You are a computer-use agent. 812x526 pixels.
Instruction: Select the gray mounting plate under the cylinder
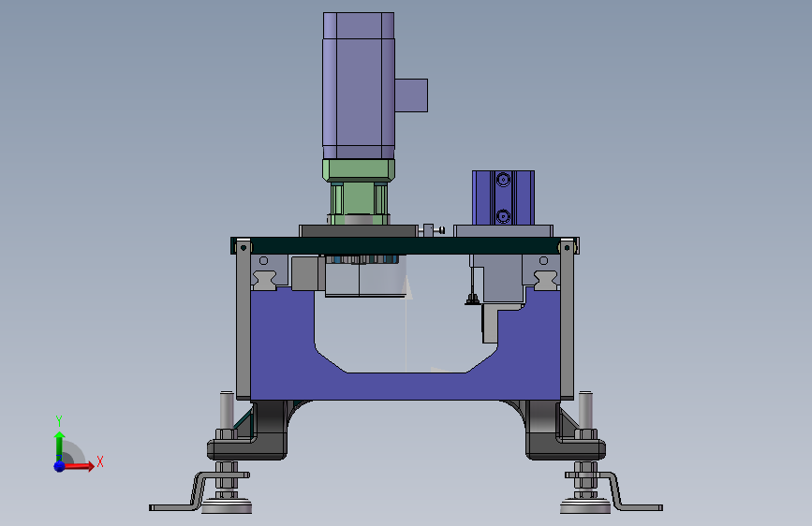click(503, 231)
